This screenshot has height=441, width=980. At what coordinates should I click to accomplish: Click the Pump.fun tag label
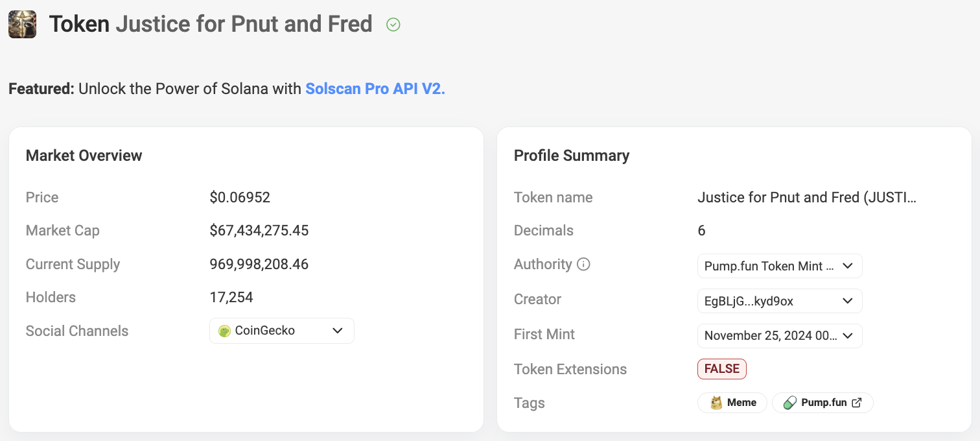pos(824,403)
